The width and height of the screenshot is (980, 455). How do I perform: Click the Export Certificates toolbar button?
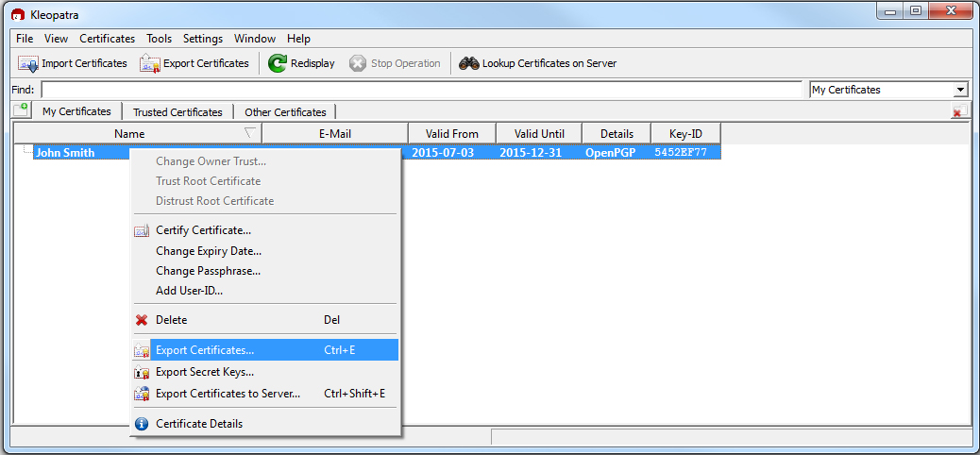pyautogui.click(x=194, y=63)
